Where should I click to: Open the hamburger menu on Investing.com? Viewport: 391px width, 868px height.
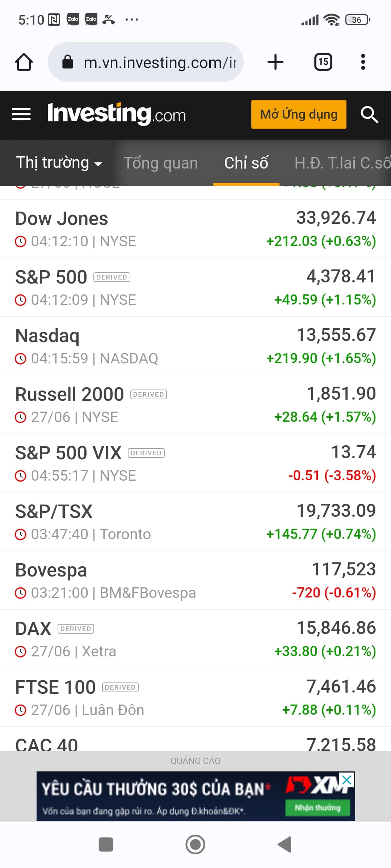(x=21, y=115)
